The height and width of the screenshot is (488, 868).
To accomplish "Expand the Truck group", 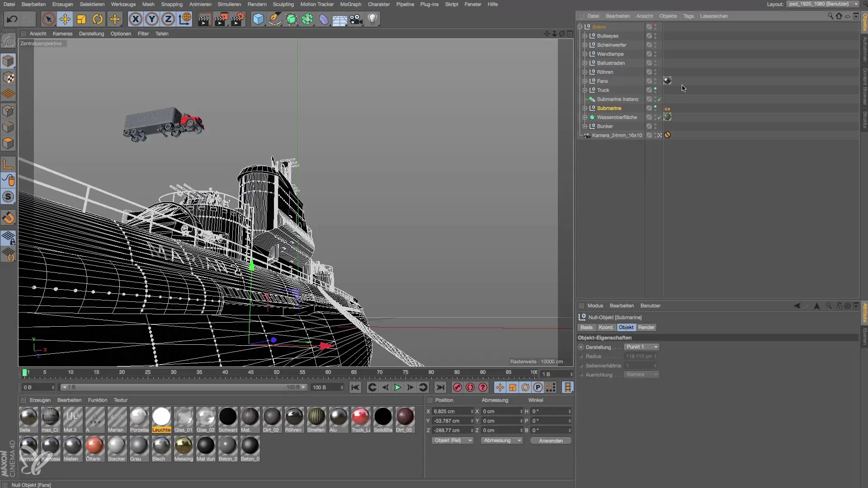I will 585,90.
